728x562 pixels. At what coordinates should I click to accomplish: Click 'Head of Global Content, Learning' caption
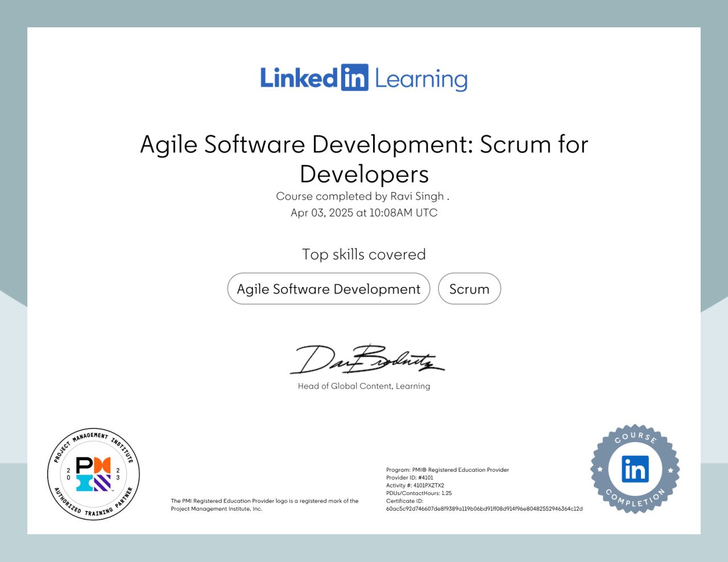coord(364,386)
